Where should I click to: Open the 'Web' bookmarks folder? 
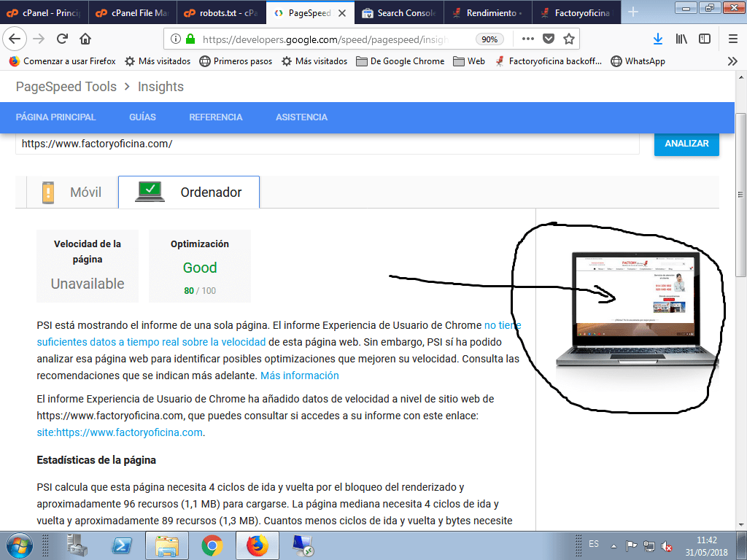tap(469, 61)
